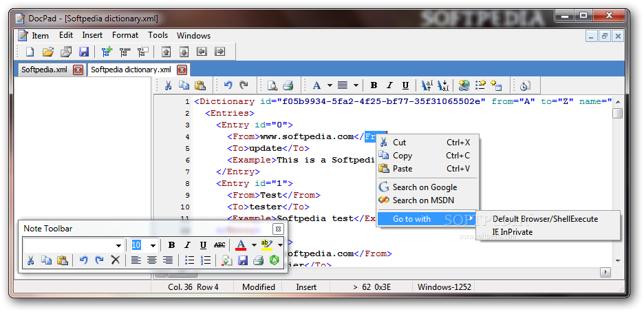Click the stopwatch icon in editor toolbar
Screen dimensions: 644x312
524,85
